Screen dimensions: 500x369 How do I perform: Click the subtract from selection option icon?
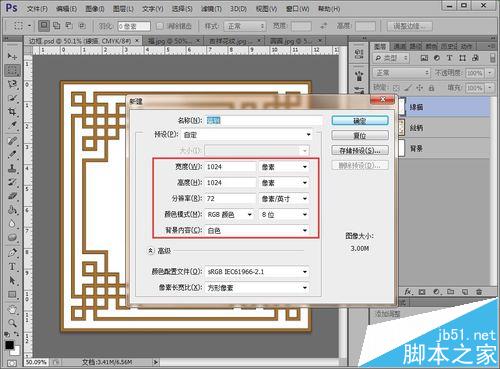pyautogui.click(x=69, y=25)
